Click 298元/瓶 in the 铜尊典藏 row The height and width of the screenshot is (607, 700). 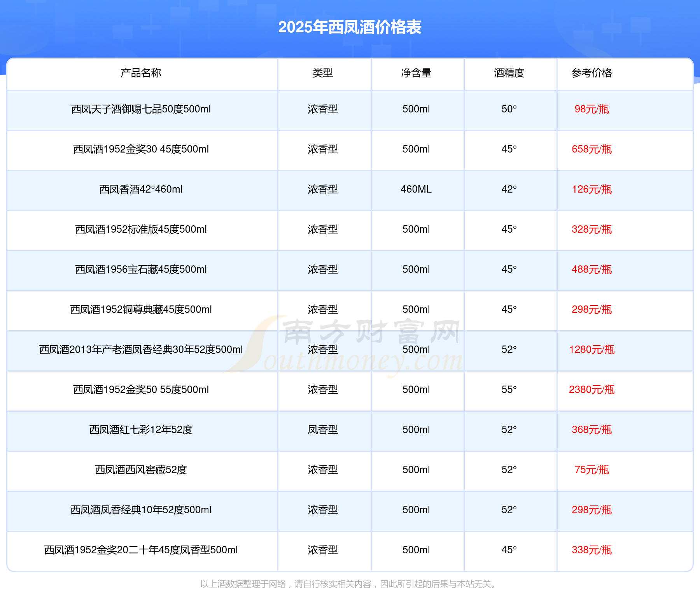tap(591, 310)
